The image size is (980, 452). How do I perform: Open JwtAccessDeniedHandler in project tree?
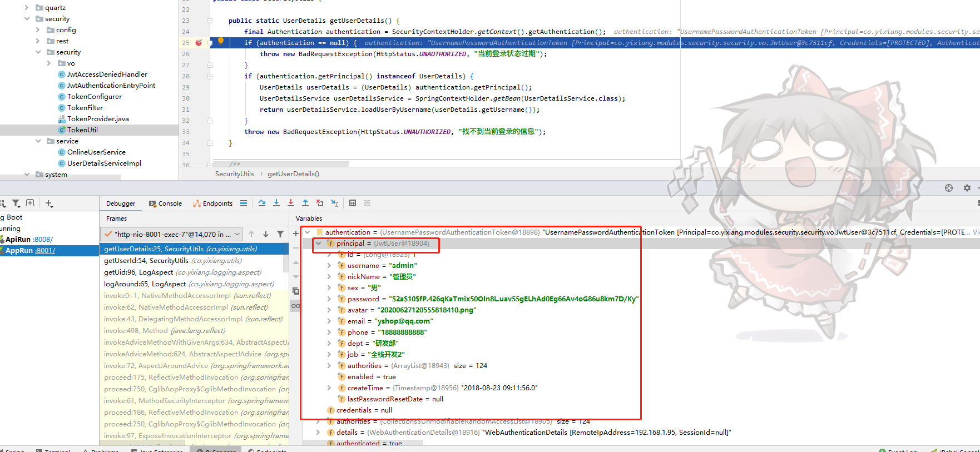pos(107,74)
